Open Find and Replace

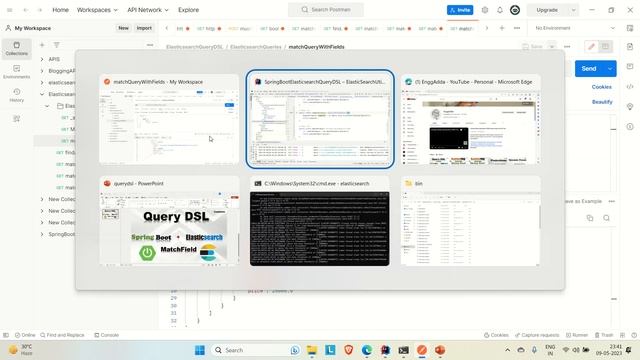pyautogui.click(x=62, y=335)
